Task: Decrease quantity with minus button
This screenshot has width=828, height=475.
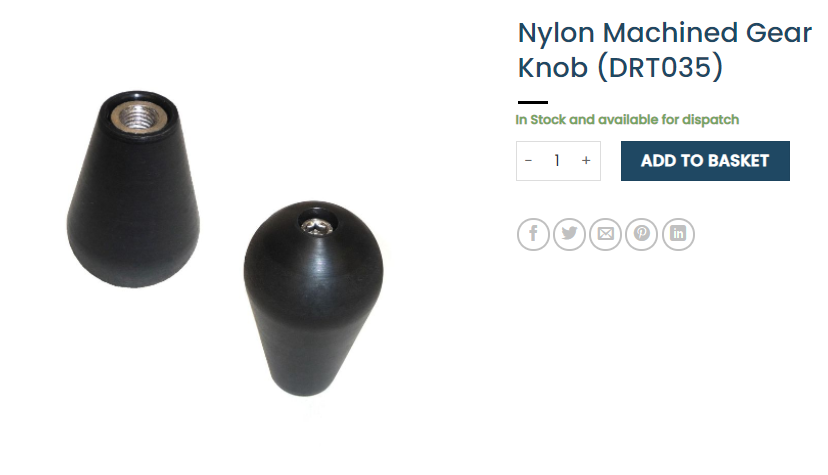Action: [529, 160]
